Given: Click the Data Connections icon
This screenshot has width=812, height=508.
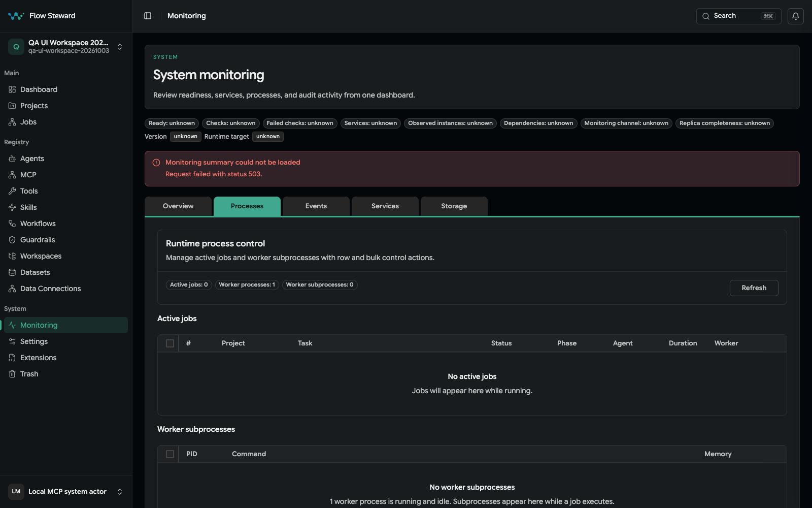Looking at the screenshot, I should click(12, 289).
